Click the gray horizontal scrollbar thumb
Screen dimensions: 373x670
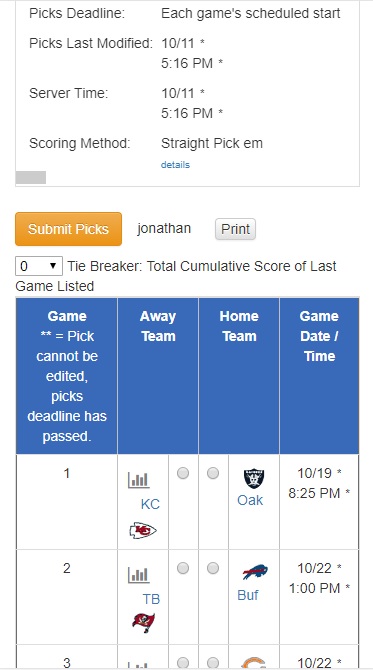click(x=31, y=177)
